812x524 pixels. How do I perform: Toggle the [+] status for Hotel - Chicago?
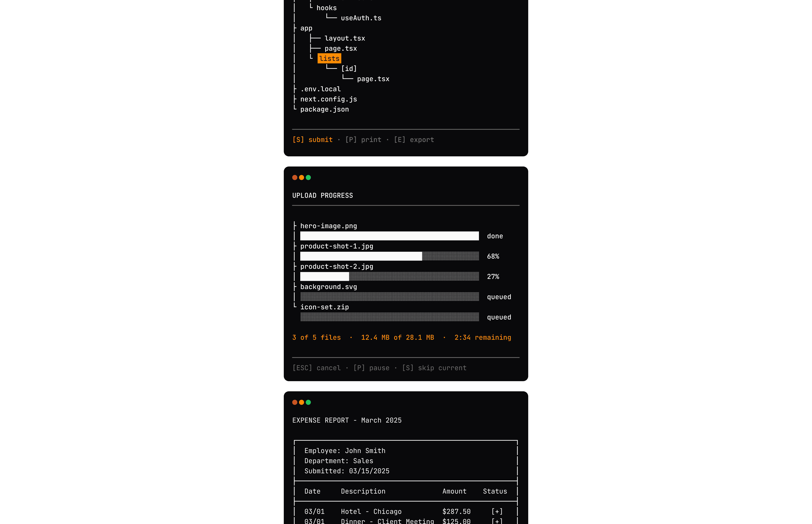497,511
